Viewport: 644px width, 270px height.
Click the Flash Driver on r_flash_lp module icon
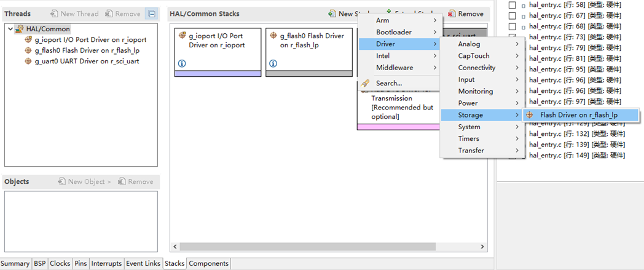click(530, 116)
